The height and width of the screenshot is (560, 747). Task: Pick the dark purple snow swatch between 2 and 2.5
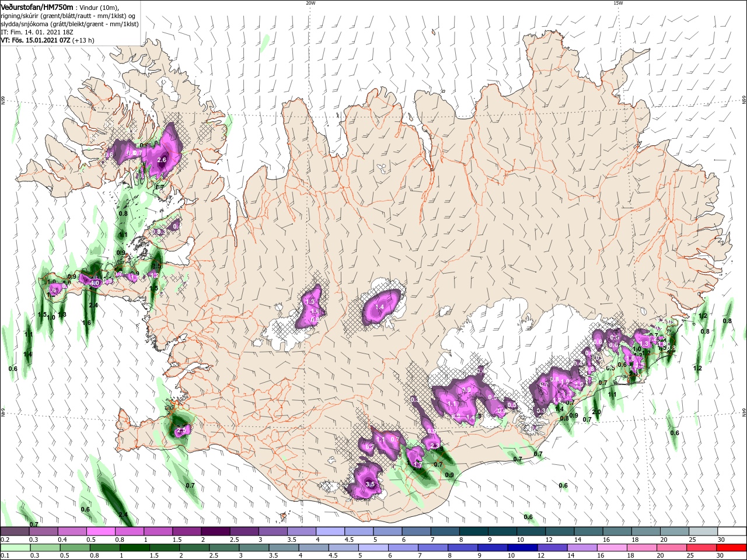coord(215,531)
